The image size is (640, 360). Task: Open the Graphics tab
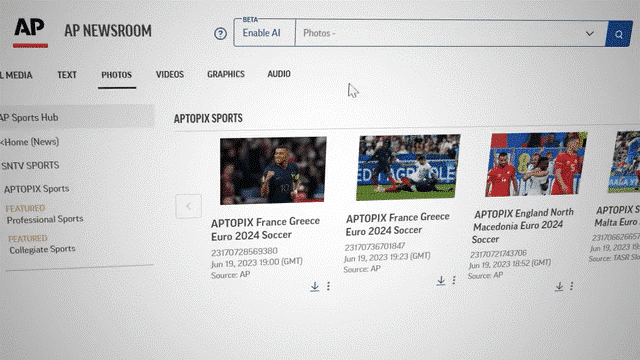click(x=226, y=74)
